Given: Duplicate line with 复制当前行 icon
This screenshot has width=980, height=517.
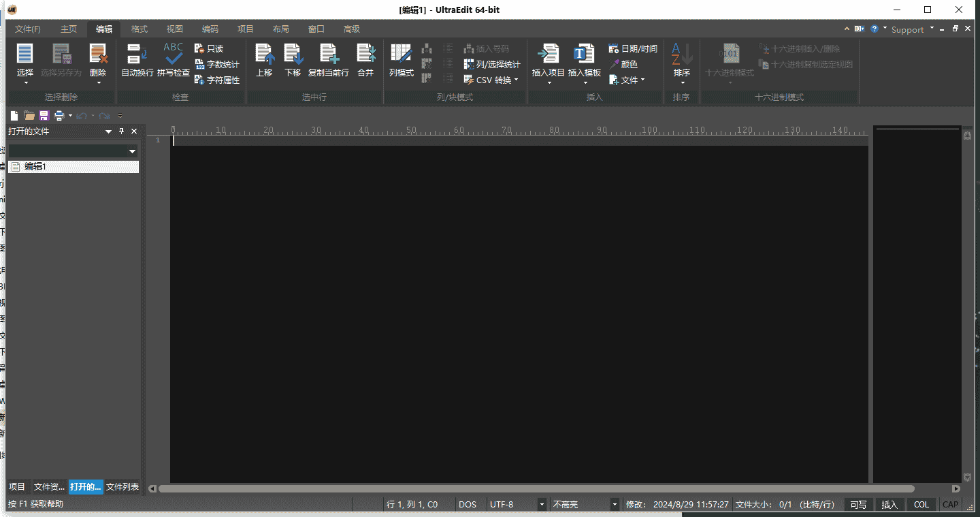Looking at the screenshot, I should coord(328,54).
